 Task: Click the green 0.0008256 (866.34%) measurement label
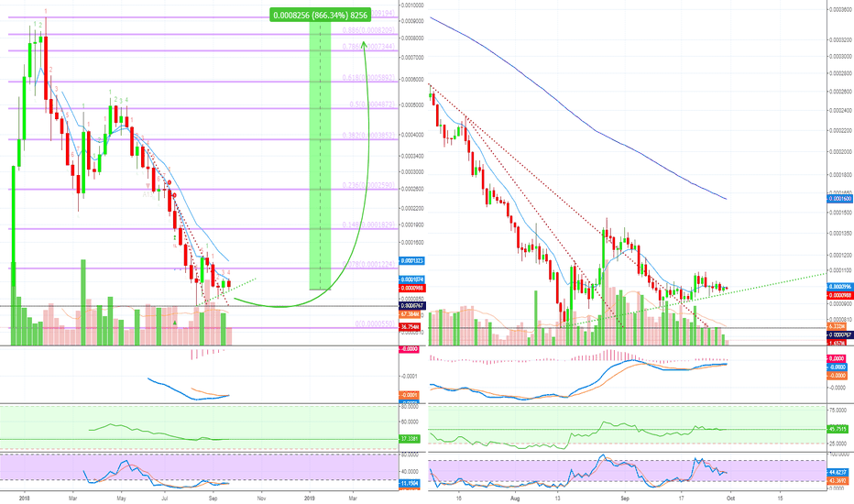coord(321,16)
